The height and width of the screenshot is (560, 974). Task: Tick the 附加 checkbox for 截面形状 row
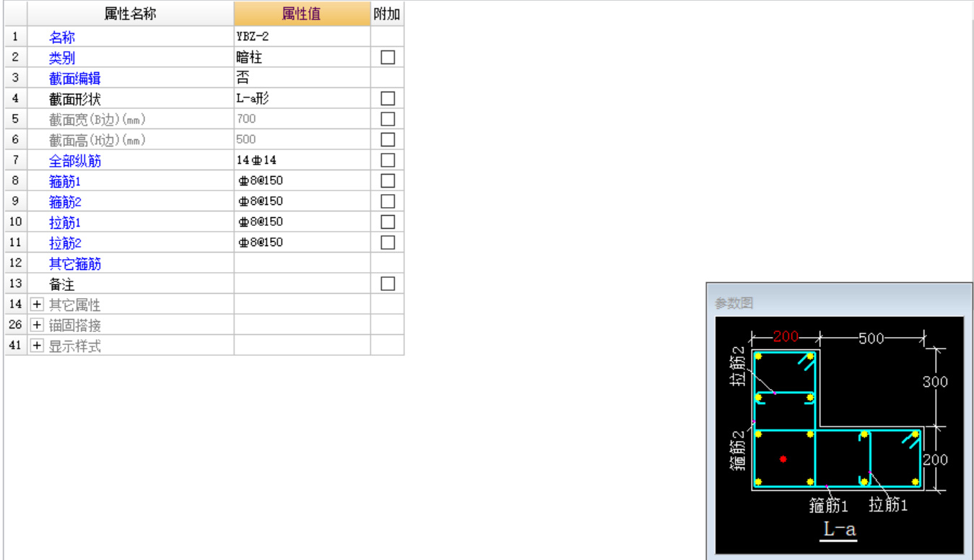388,99
